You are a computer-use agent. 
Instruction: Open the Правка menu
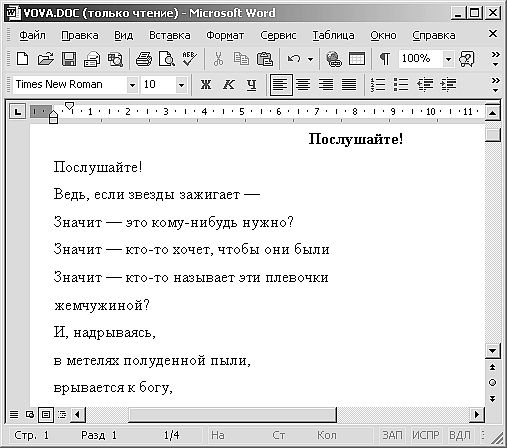coord(80,35)
